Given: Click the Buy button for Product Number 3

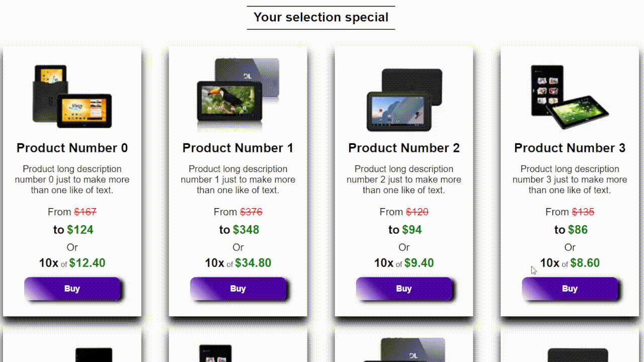Looking at the screenshot, I should tap(570, 289).
